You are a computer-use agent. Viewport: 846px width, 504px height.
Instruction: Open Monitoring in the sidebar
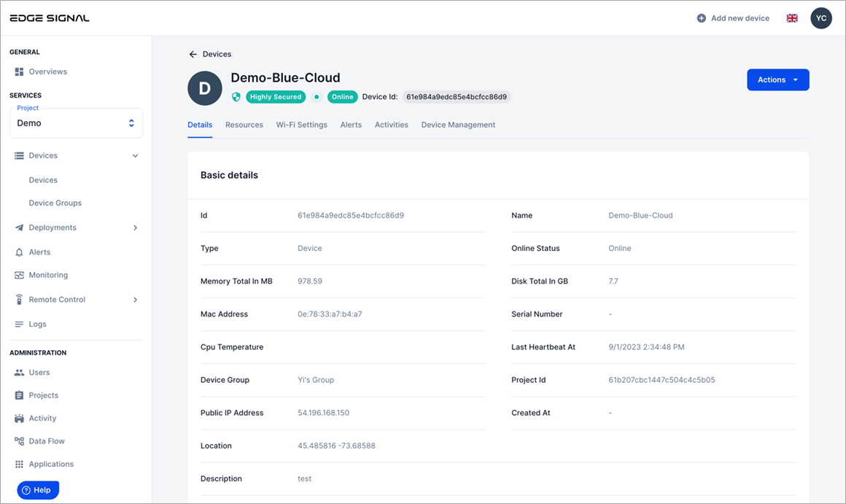coord(49,275)
